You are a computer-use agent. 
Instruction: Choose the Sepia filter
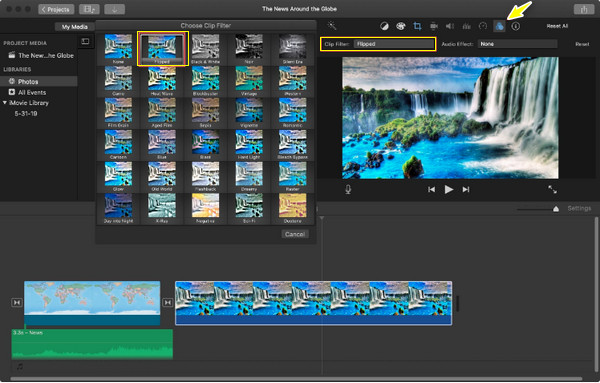coord(205,112)
